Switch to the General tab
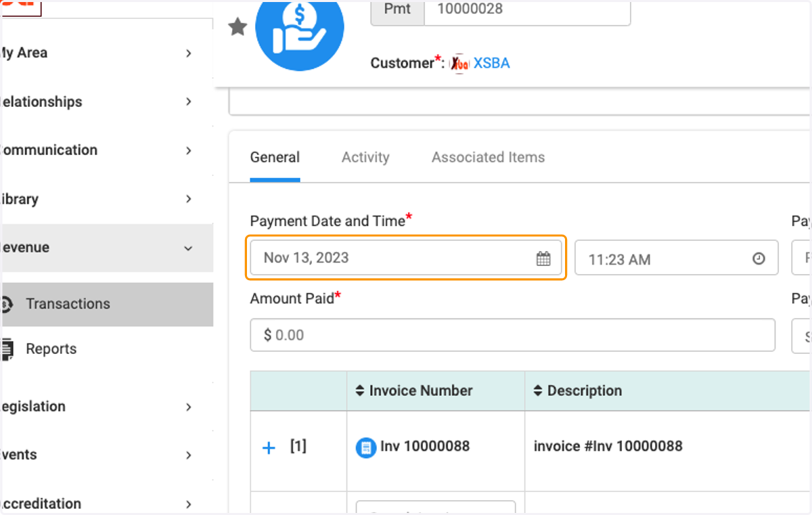 click(x=275, y=157)
